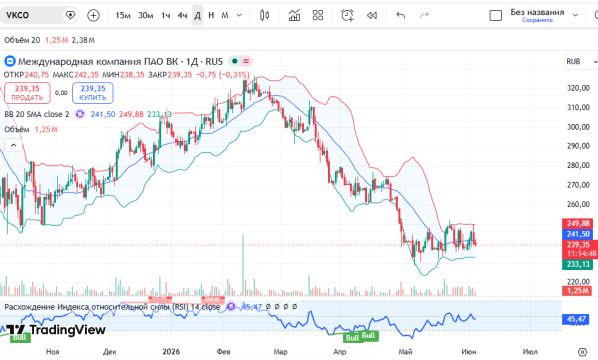Click the ПРОДАТЬ 239,35 sell button
Viewport: 598px width, 360px height.
[x=27, y=93]
